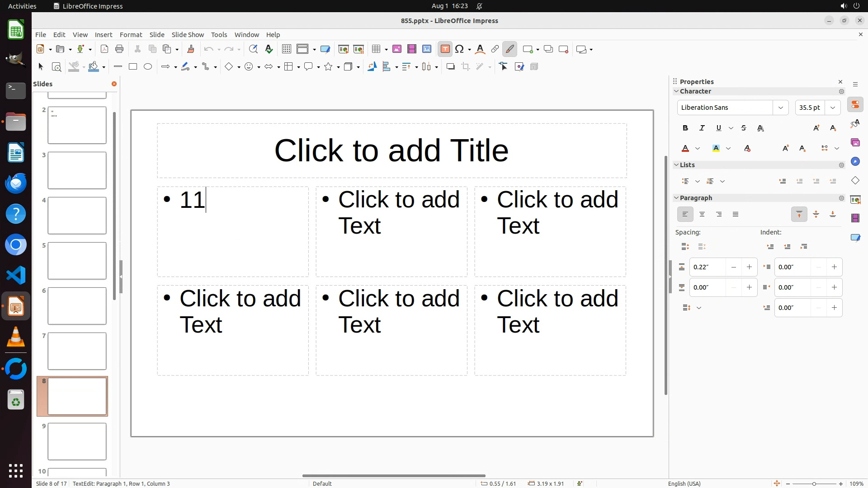Open the font name dropdown
868x488 pixels.
point(780,108)
